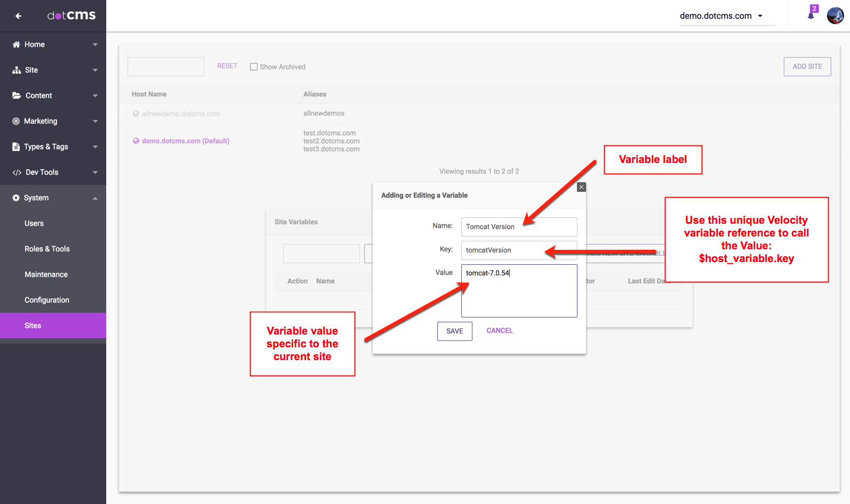Click the Marketing target icon
This screenshot has width=850, height=504.
[16, 121]
